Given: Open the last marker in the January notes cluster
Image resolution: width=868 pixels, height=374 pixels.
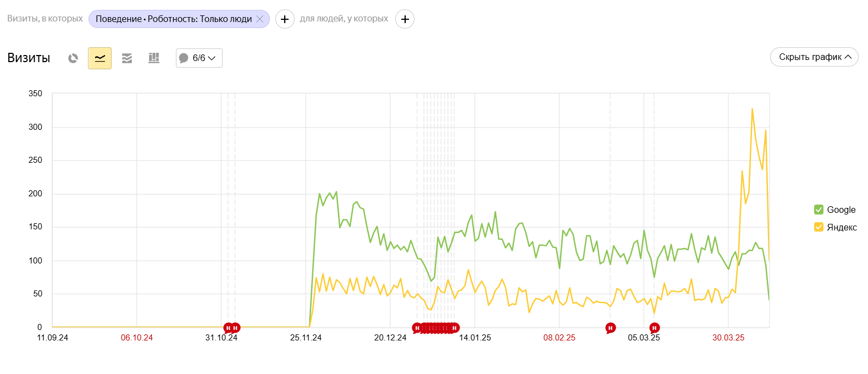Looking at the screenshot, I should [455, 328].
